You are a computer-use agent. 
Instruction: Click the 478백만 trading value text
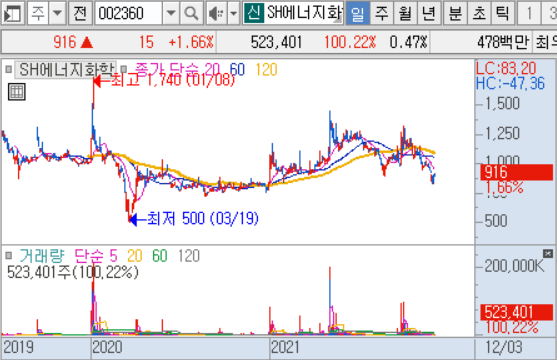[x=503, y=42]
